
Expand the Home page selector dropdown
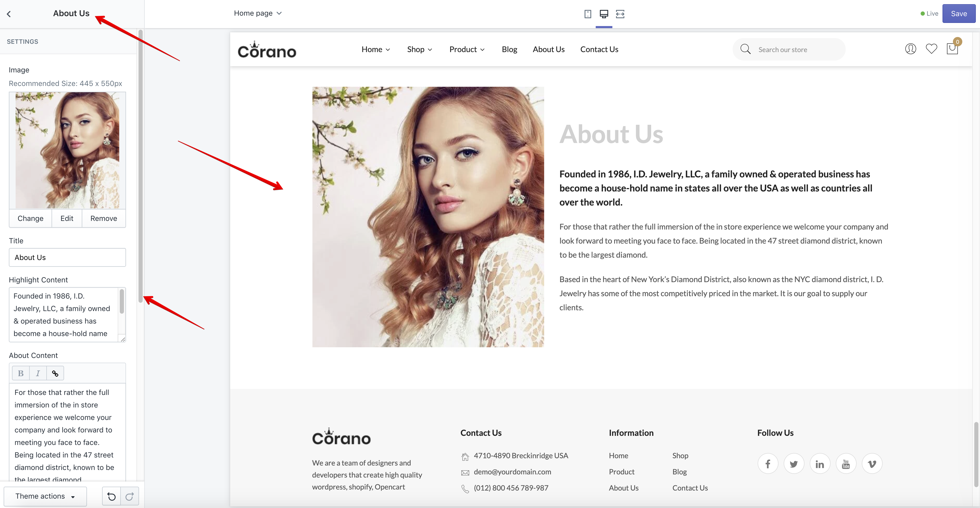point(257,13)
